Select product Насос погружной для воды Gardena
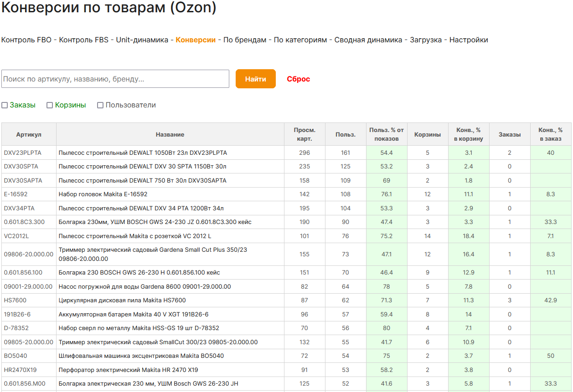Image resolution: width=573 pixels, height=392 pixels. click(145, 287)
